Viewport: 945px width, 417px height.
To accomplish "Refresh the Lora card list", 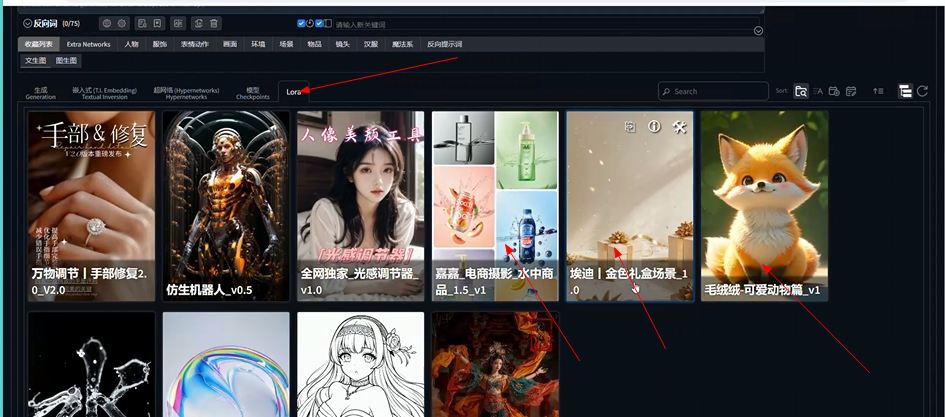I will (922, 91).
